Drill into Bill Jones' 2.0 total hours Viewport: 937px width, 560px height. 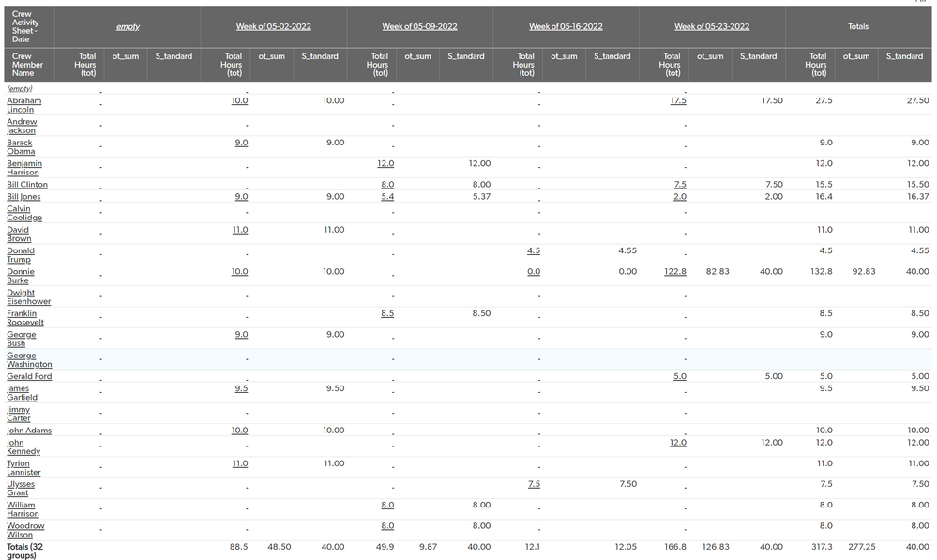[x=680, y=197]
